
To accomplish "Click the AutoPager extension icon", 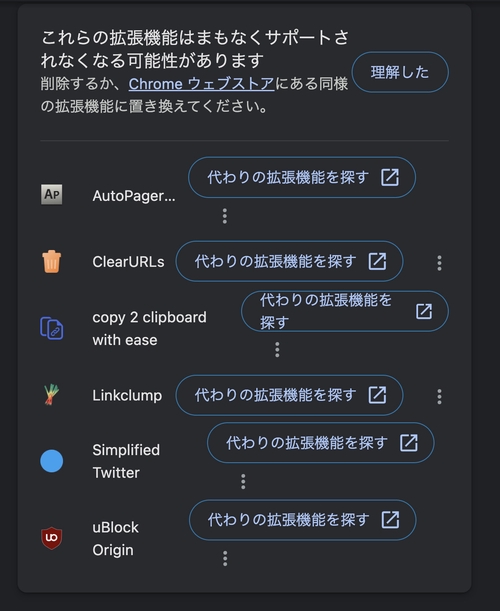I will coord(51,194).
